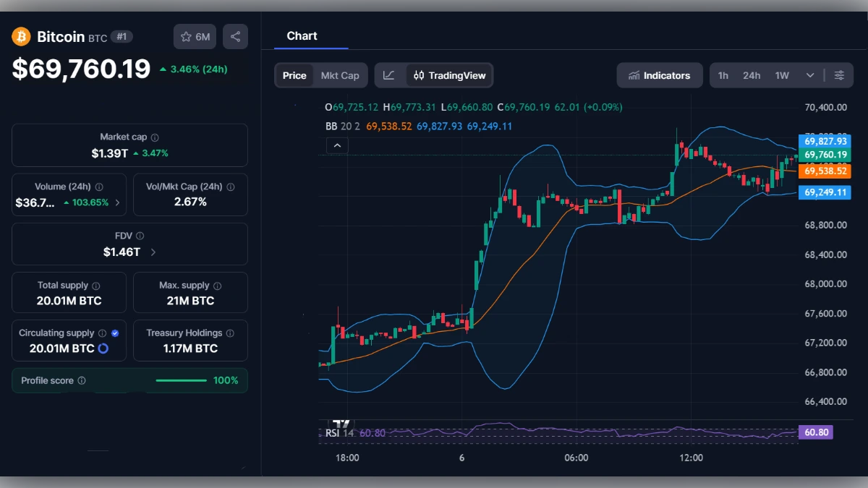Select the line chart view icon
The image size is (868, 488).
click(x=388, y=75)
